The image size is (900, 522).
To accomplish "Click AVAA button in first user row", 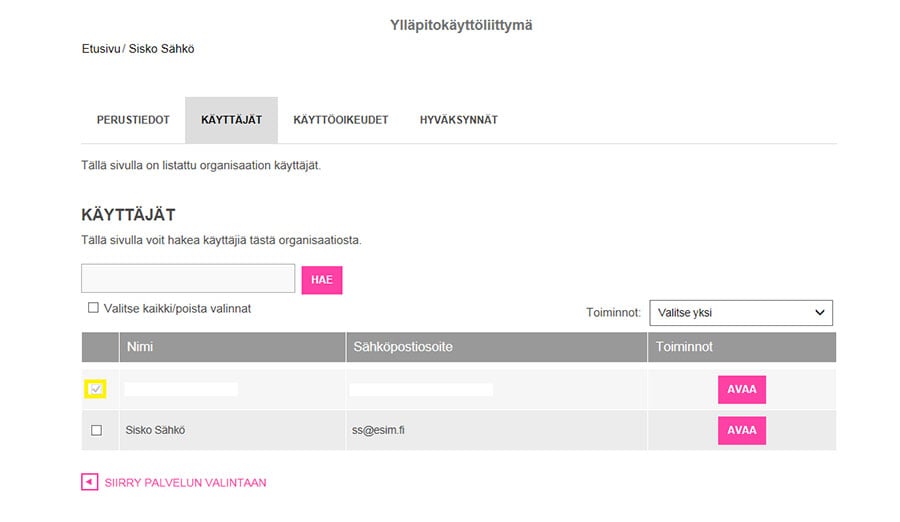I will coord(742,389).
